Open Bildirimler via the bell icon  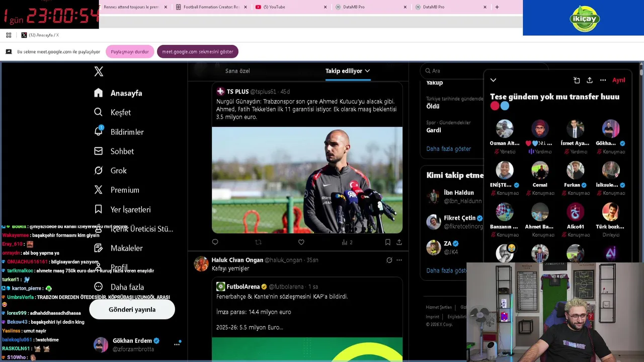tap(99, 131)
